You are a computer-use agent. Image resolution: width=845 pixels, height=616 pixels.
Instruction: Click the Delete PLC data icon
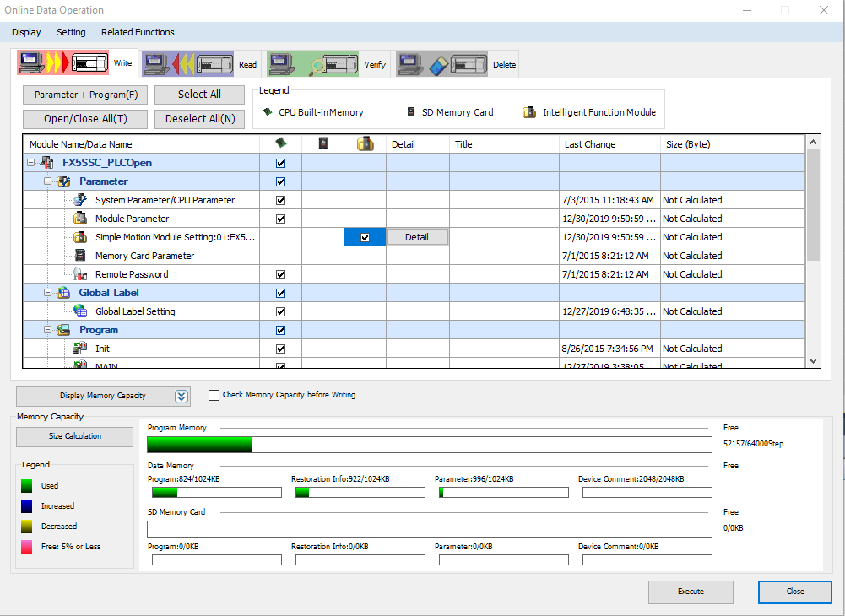[x=441, y=64]
